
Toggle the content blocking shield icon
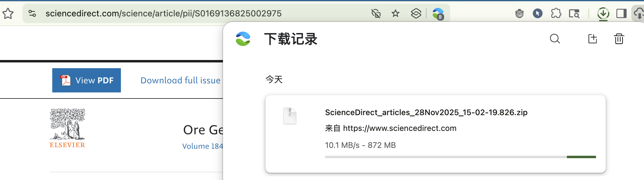[375, 13]
